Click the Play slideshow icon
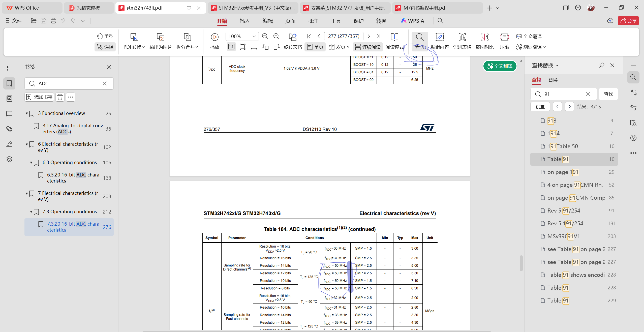Screen dimensions: 644x332 click(214, 37)
